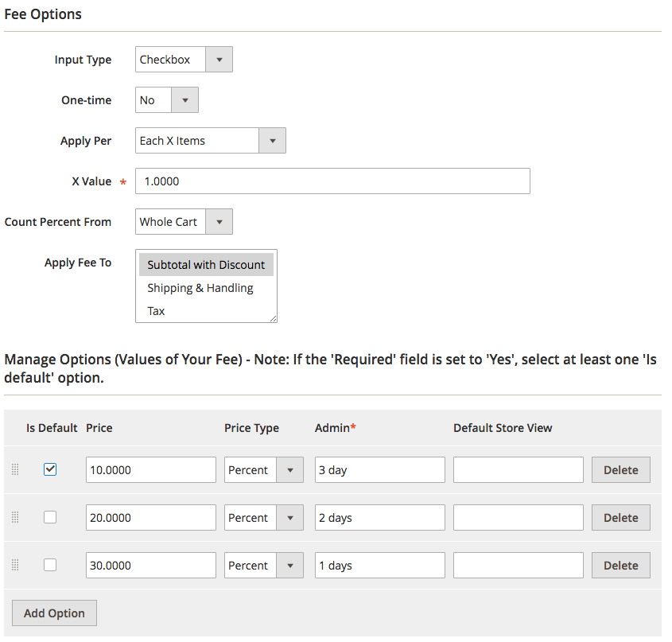Click the X Value label

(x=91, y=181)
